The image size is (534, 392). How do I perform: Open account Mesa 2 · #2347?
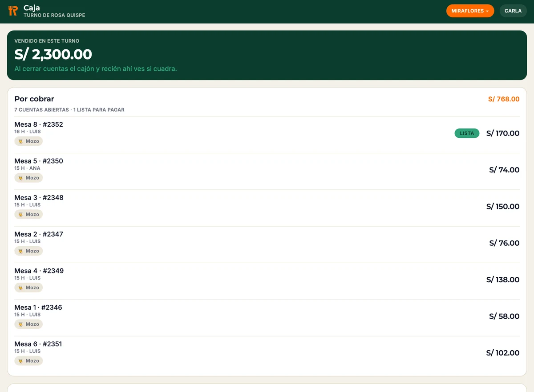click(267, 244)
